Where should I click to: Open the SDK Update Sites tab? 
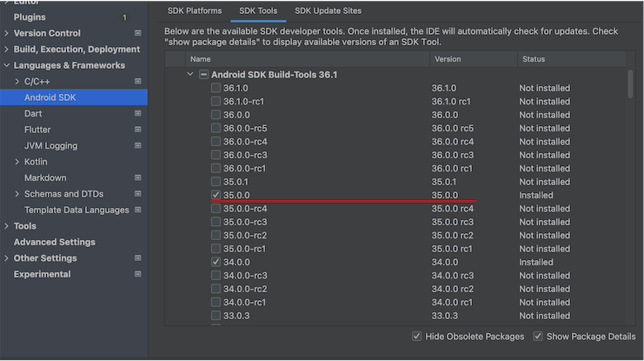[328, 10]
